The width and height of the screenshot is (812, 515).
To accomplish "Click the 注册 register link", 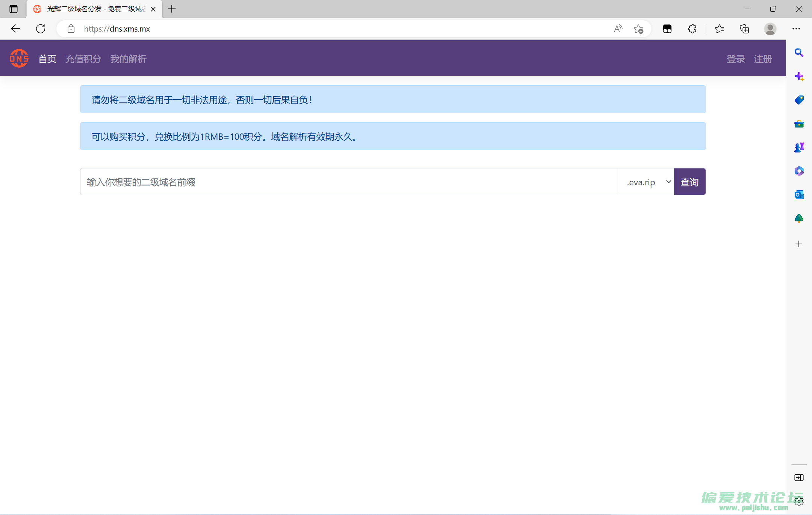I will tap(763, 59).
